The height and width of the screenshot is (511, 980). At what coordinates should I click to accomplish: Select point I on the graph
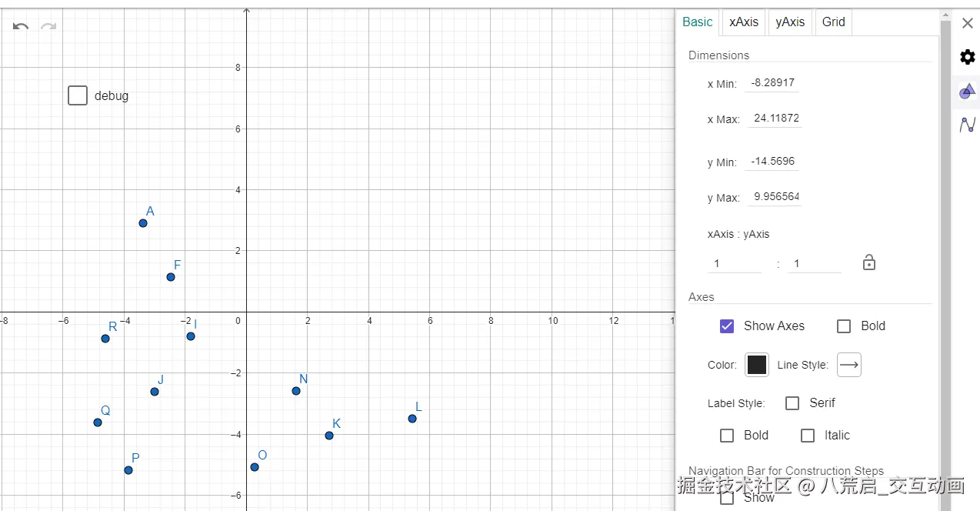[191, 336]
